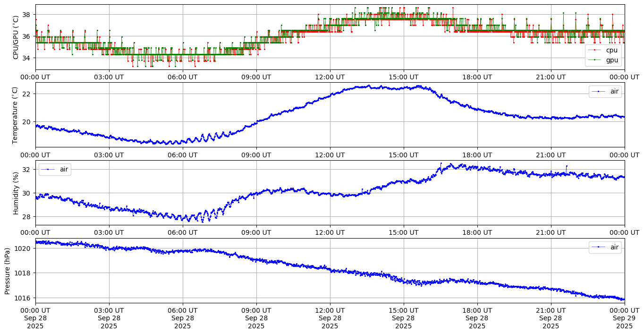Screen dimensions: 644x334
Task: Click the 1020 tick on the Pressure y-axis
Action: point(25,248)
